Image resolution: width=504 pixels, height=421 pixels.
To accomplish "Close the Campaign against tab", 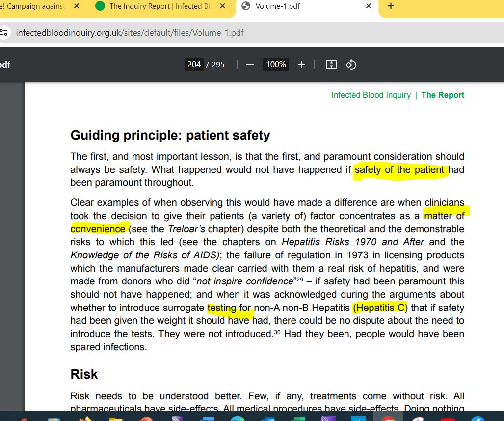I will [77, 6].
